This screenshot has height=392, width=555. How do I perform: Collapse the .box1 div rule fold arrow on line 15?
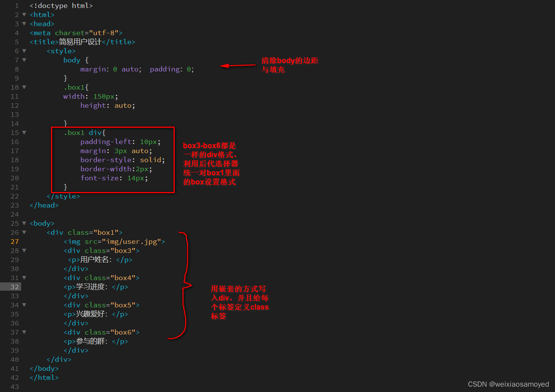pos(24,133)
